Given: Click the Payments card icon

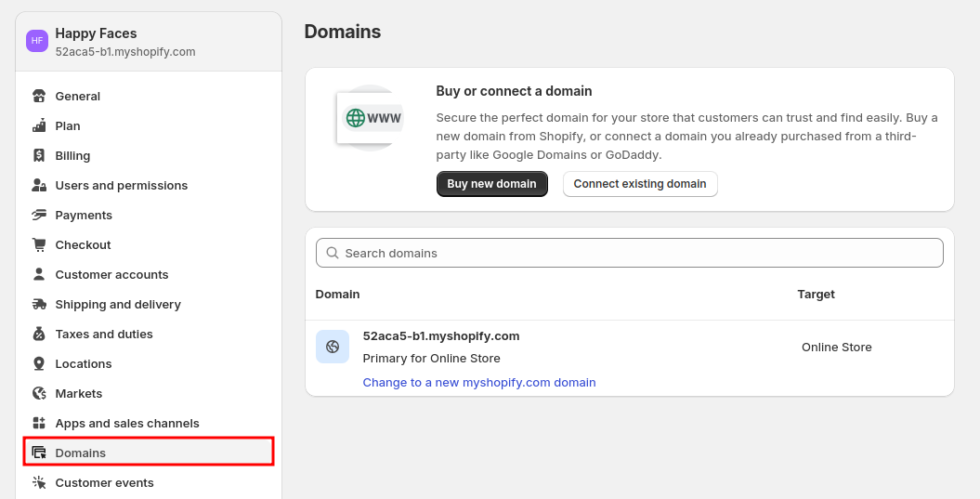Looking at the screenshot, I should (x=39, y=215).
